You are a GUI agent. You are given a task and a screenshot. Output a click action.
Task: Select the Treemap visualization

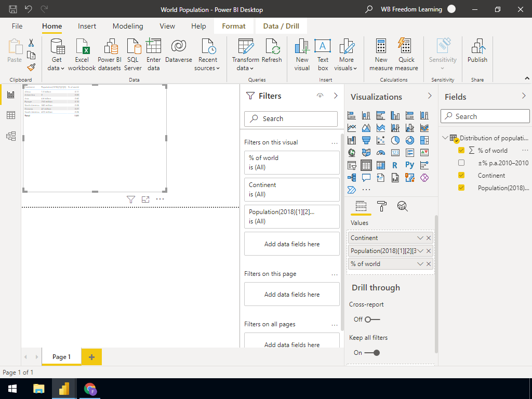click(425, 140)
